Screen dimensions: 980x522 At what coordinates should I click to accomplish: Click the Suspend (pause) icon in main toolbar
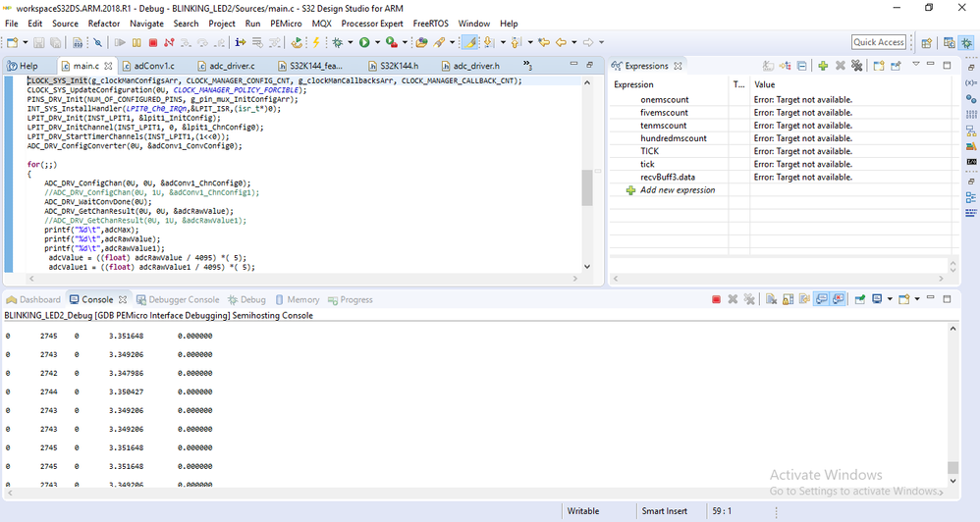[x=136, y=42]
